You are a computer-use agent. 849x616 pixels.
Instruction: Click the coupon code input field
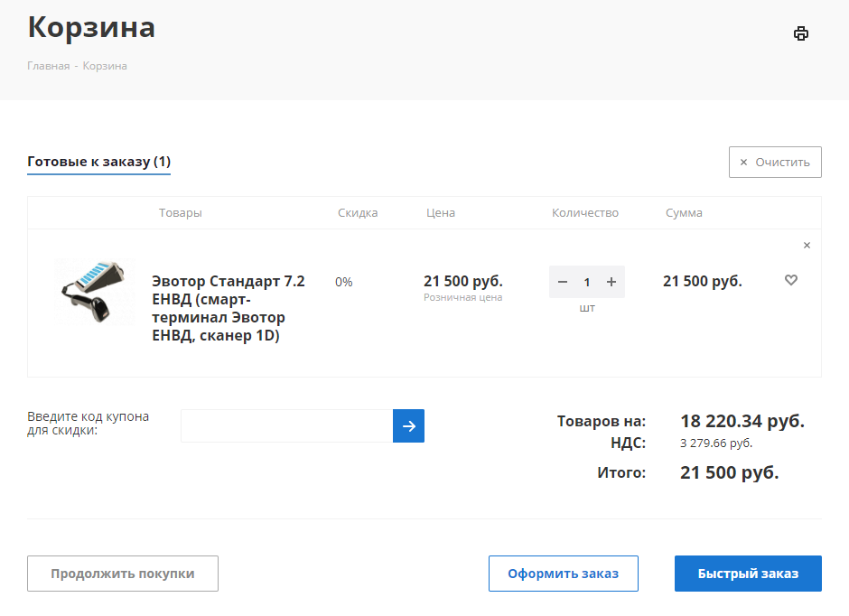[287, 426]
